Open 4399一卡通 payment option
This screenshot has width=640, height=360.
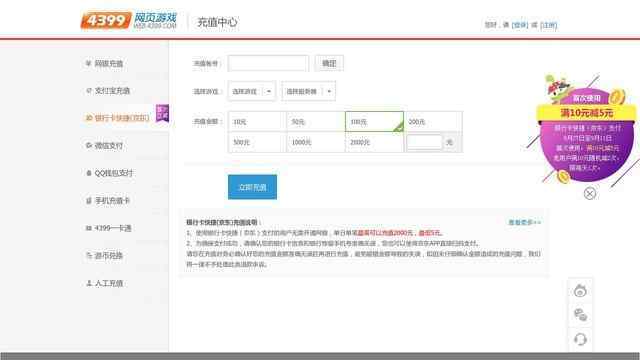[113, 228]
